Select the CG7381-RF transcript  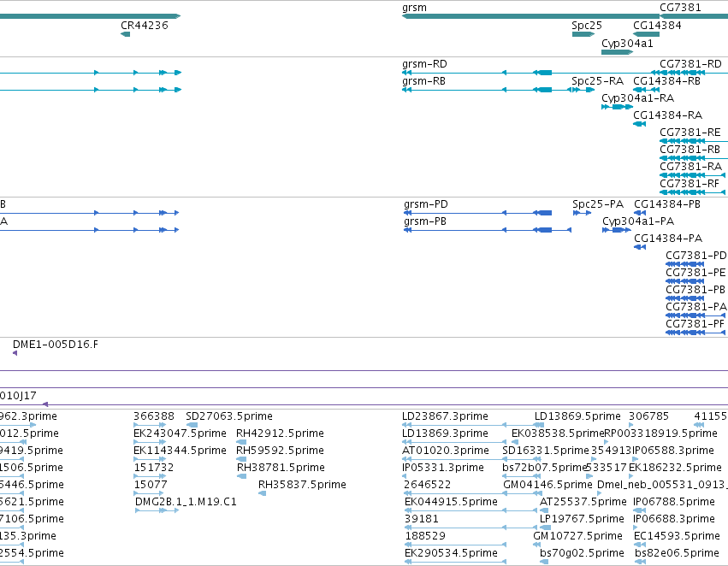pyautogui.click(x=692, y=192)
